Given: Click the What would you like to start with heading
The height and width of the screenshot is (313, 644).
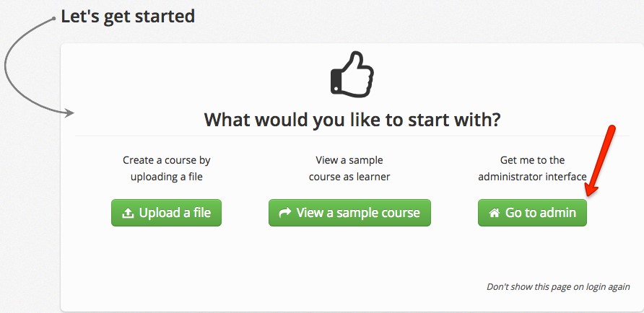Looking at the screenshot, I should (352, 119).
